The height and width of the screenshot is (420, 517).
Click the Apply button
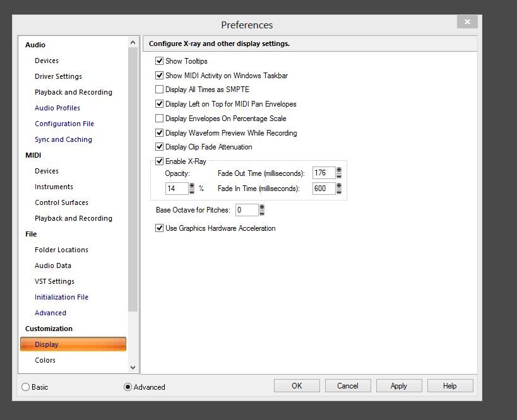click(x=398, y=386)
